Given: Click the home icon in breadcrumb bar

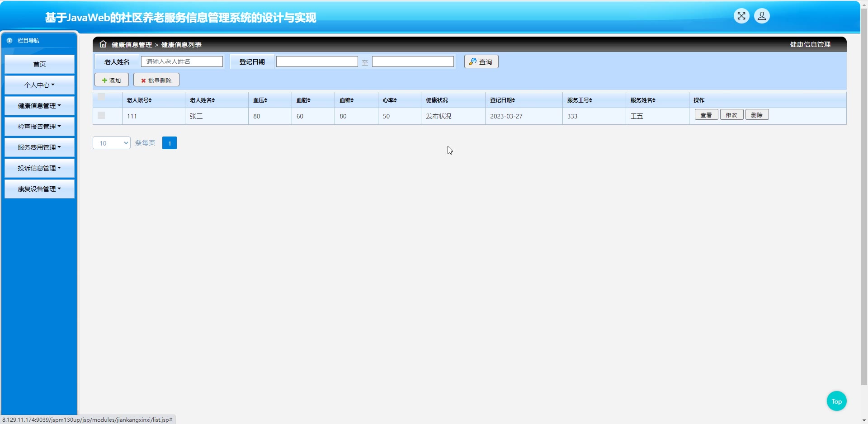Looking at the screenshot, I should point(103,44).
